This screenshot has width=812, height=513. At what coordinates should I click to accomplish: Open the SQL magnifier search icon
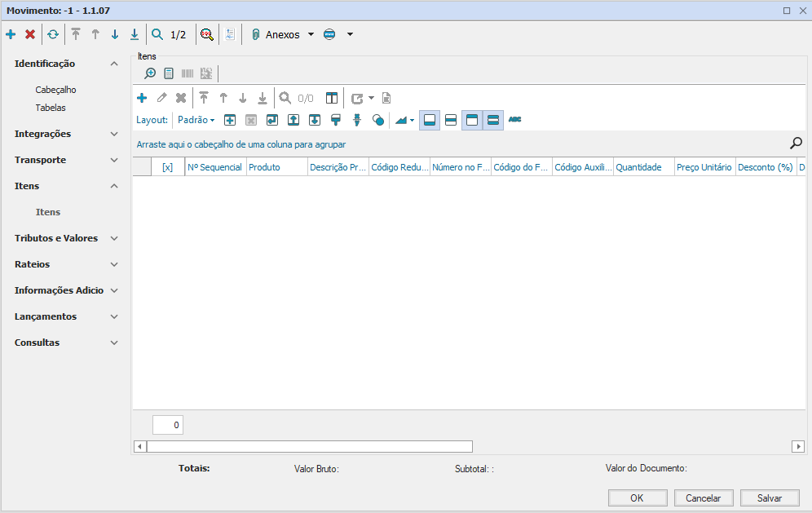[x=207, y=34]
